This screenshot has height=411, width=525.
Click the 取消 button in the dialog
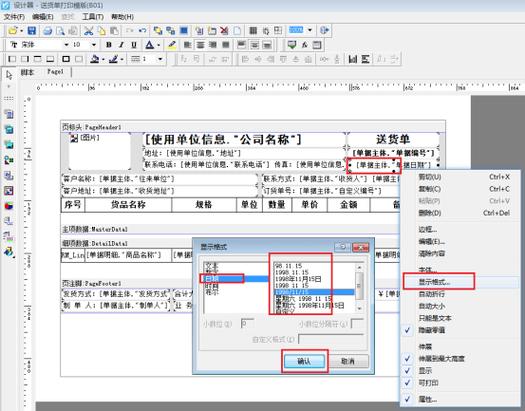(x=348, y=361)
